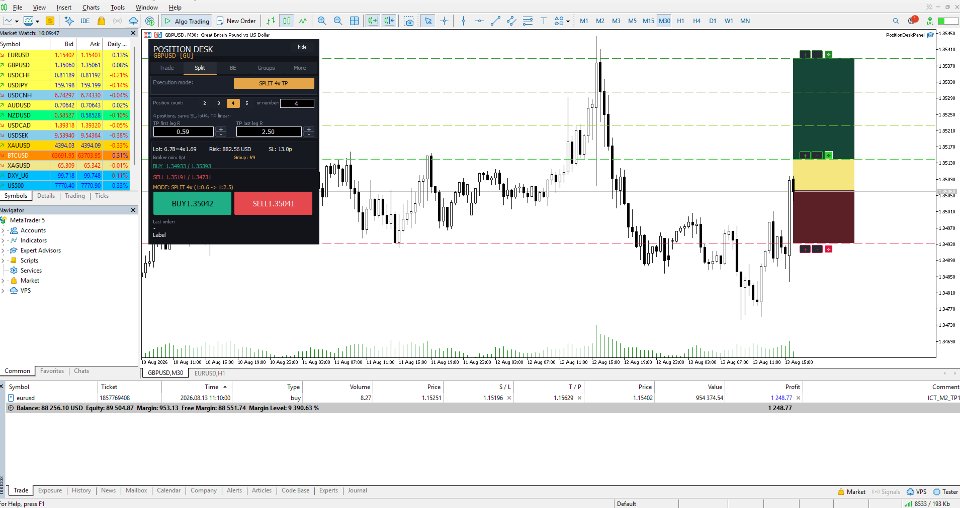The height and width of the screenshot is (508, 960).
Task: Open the IDE MetaEditor icon
Action: click(x=84, y=21)
